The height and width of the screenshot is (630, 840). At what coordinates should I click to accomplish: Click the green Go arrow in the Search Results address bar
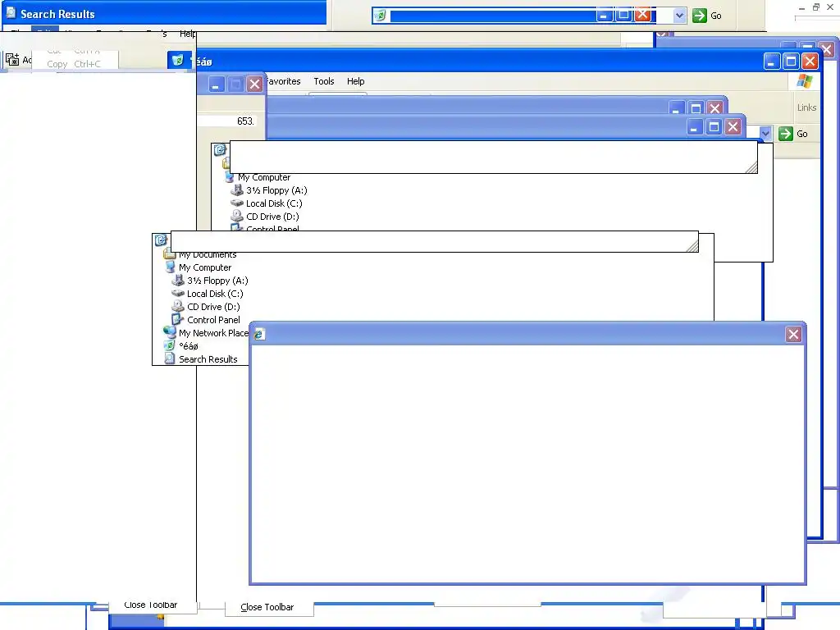click(699, 16)
